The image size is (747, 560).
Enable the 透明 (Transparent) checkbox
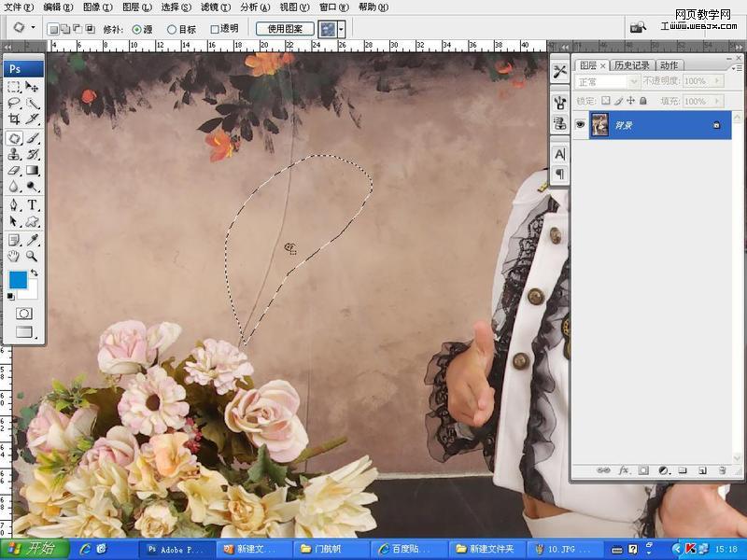(213, 29)
